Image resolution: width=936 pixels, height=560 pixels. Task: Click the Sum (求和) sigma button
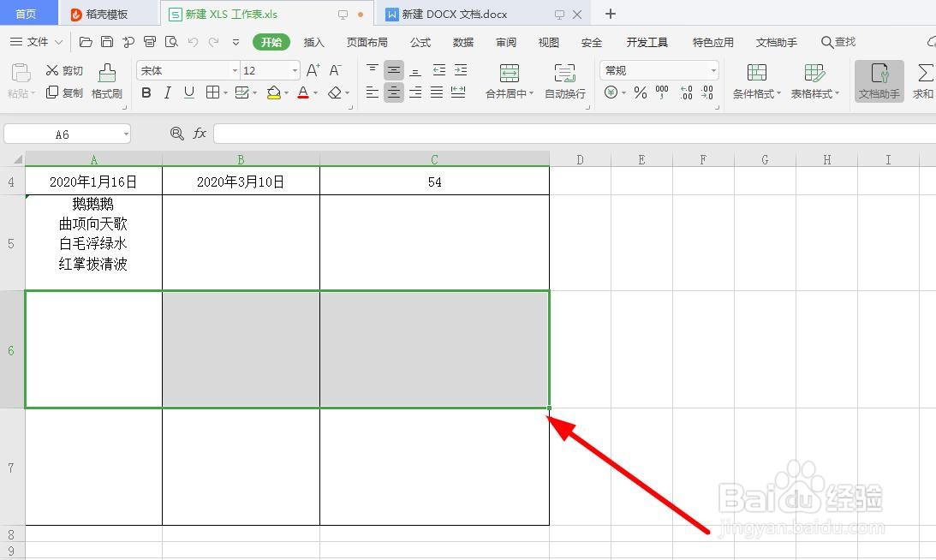coord(923,81)
